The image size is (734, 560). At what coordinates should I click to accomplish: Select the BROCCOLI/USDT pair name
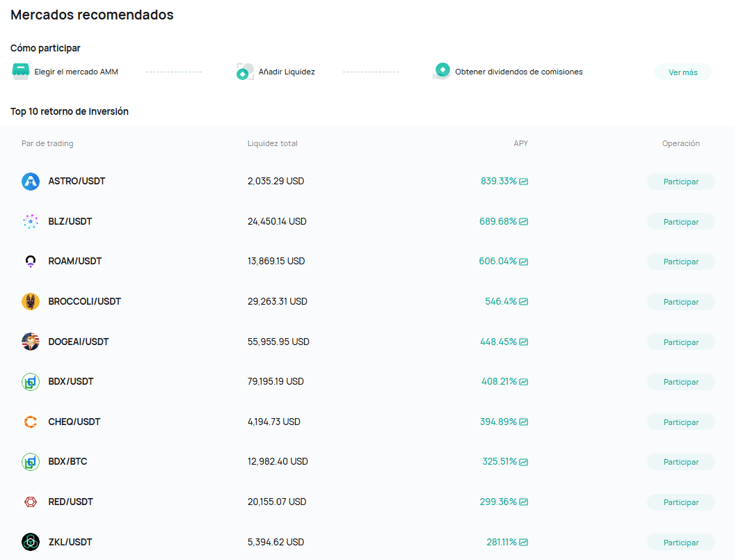pos(85,301)
